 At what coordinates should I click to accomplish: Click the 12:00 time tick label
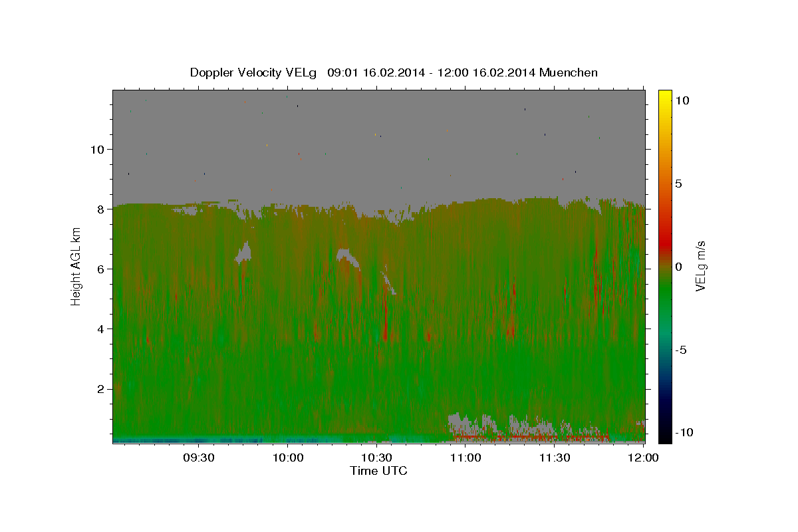pos(644,458)
